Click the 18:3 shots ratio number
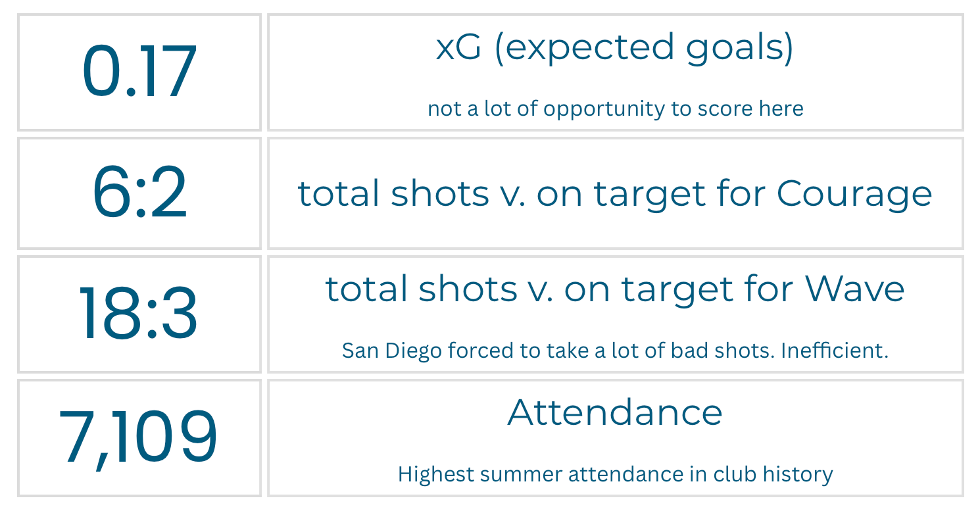Viewport: 980px width, 513px height. click(x=139, y=314)
